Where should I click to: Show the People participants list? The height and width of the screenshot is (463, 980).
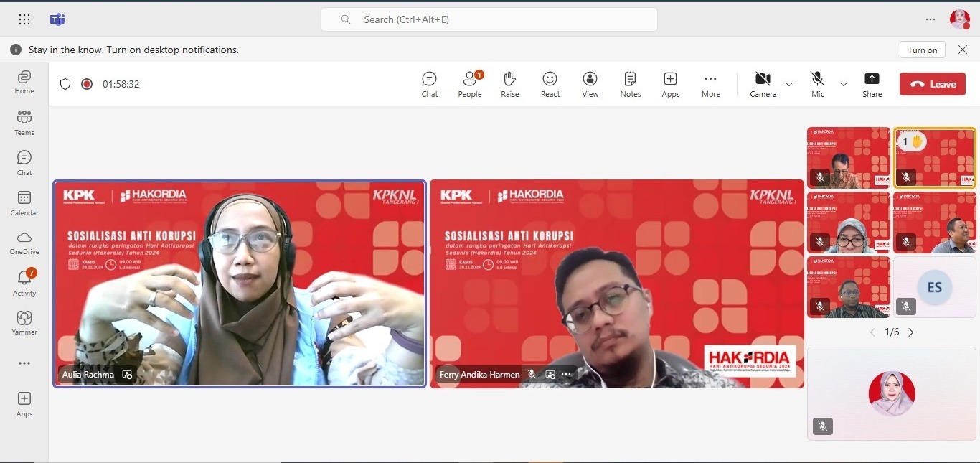pos(470,84)
